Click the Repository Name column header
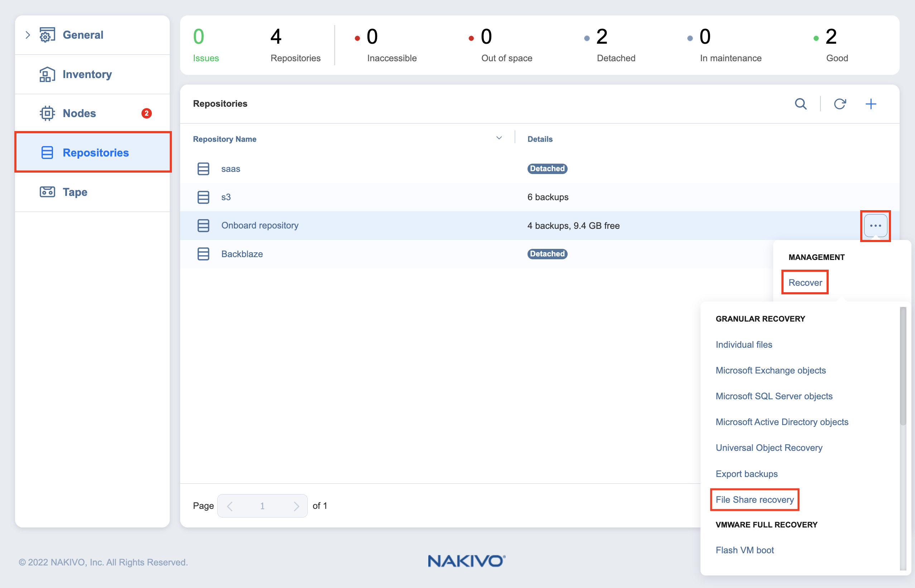This screenshot has width=915, height=588. pyautogui.click(x=225, y=139)
